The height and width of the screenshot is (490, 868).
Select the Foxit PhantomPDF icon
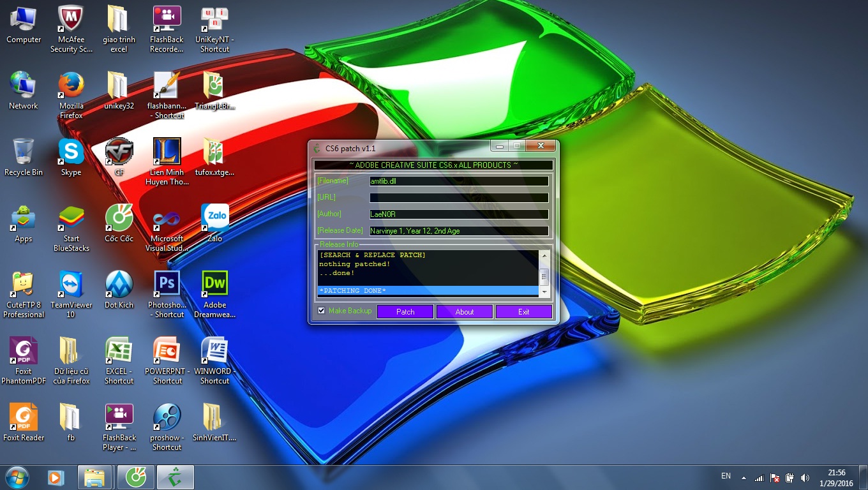tap(24, 361)
